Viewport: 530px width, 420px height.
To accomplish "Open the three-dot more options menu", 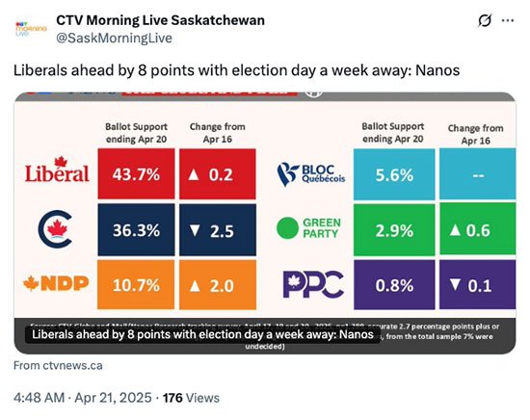I will point(508,20).
